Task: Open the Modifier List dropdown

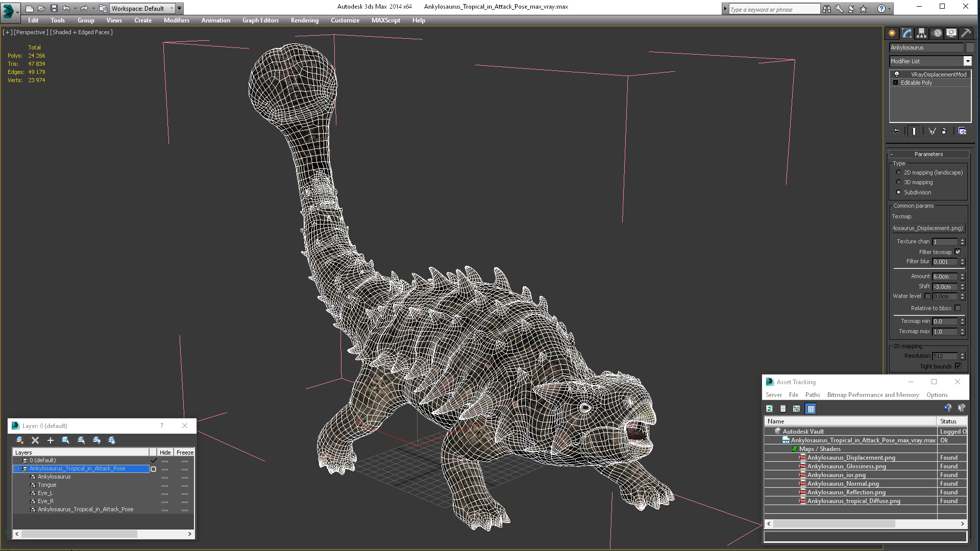Action: point(967,61)
